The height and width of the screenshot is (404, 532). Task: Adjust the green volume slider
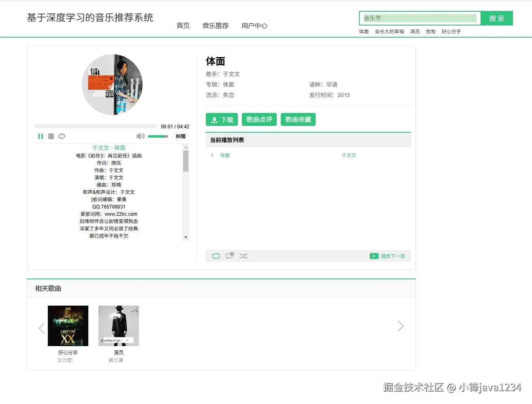tap(158, 136)
